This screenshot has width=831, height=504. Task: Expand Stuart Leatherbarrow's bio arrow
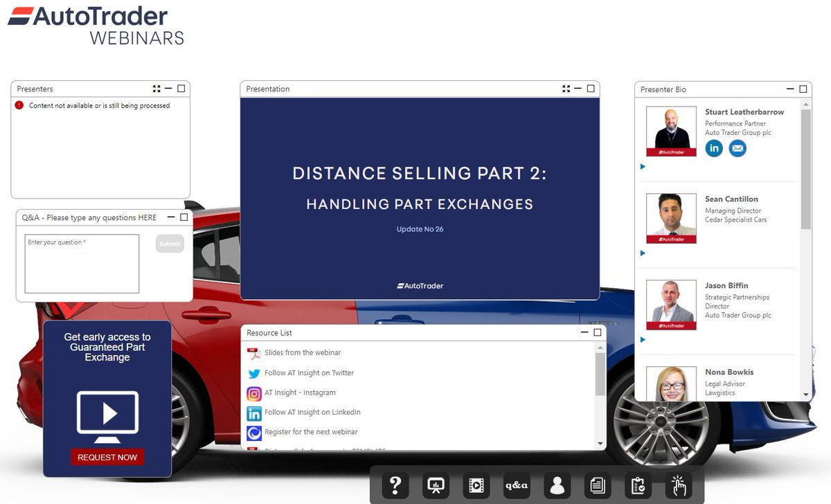click(643, 166)
